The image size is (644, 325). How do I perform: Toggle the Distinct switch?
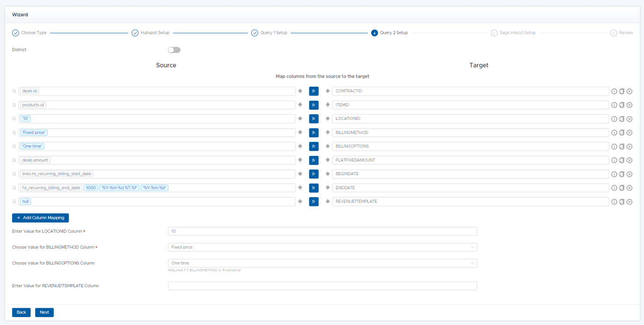[x=174, y=50]
